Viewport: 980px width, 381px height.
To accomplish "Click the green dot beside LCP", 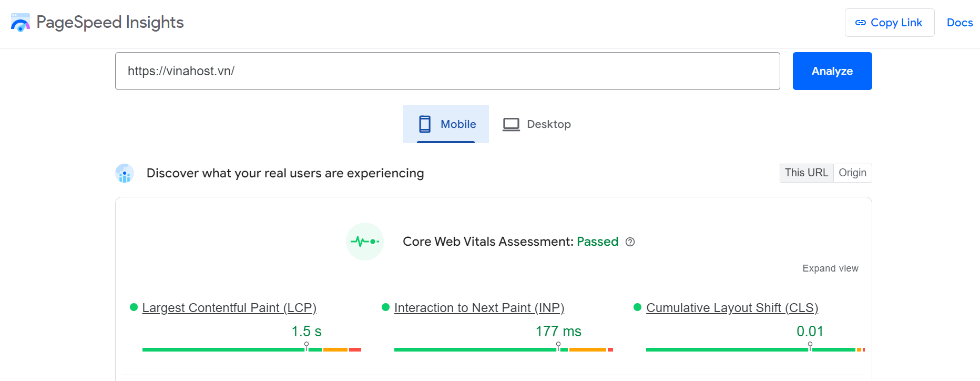I will [x=134, y=307].
